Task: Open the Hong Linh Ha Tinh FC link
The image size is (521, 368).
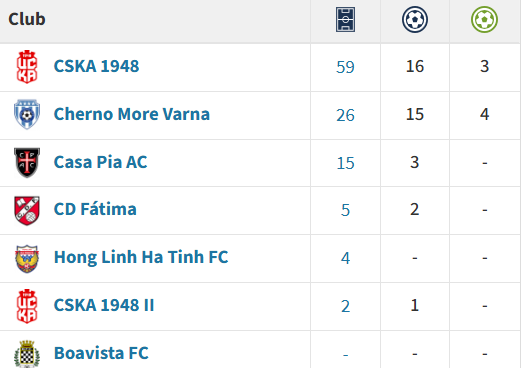Action: 141,257
